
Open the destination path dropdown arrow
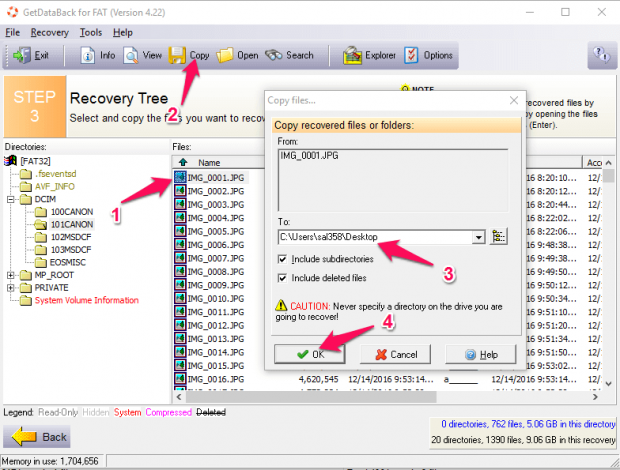479,237
